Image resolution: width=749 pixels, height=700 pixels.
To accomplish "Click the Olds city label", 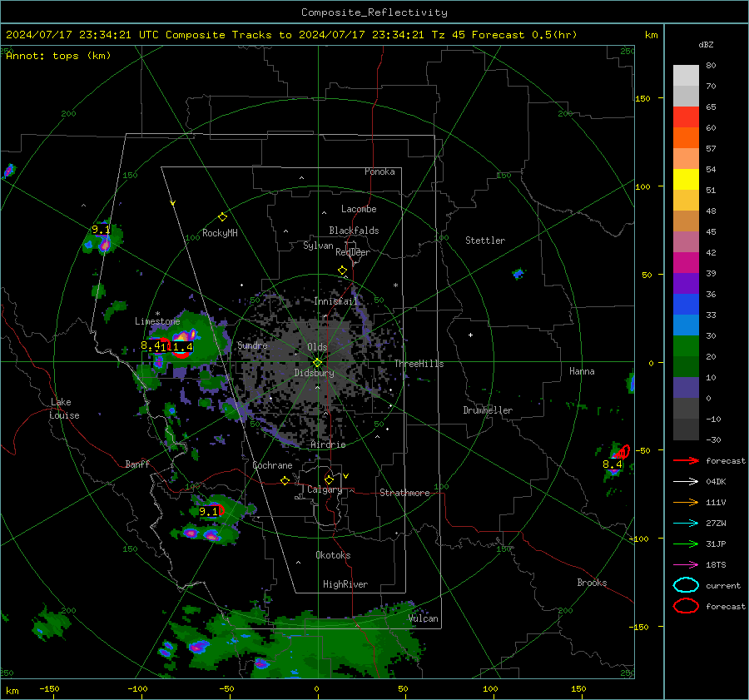I will pos(317,347).
